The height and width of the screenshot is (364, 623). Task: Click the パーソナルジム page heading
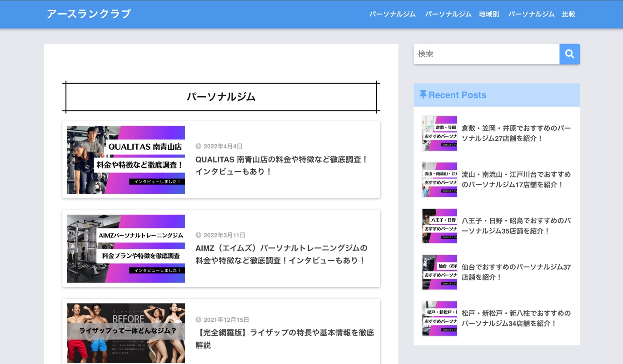click(221, 97)
